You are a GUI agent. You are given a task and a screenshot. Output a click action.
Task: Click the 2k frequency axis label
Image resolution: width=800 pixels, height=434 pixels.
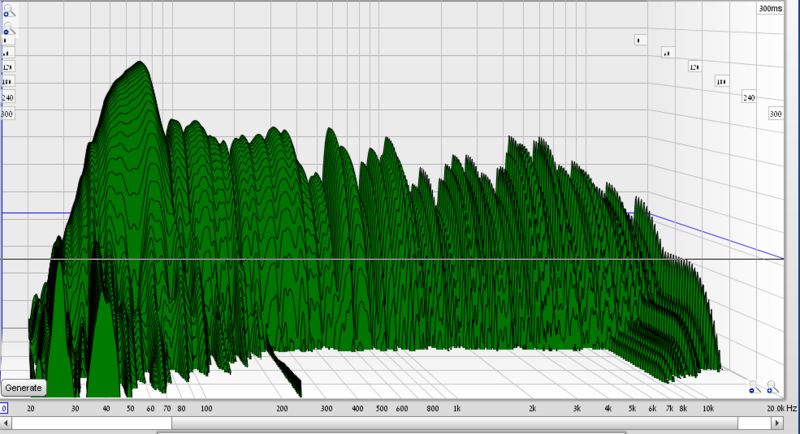click(533, 409)
